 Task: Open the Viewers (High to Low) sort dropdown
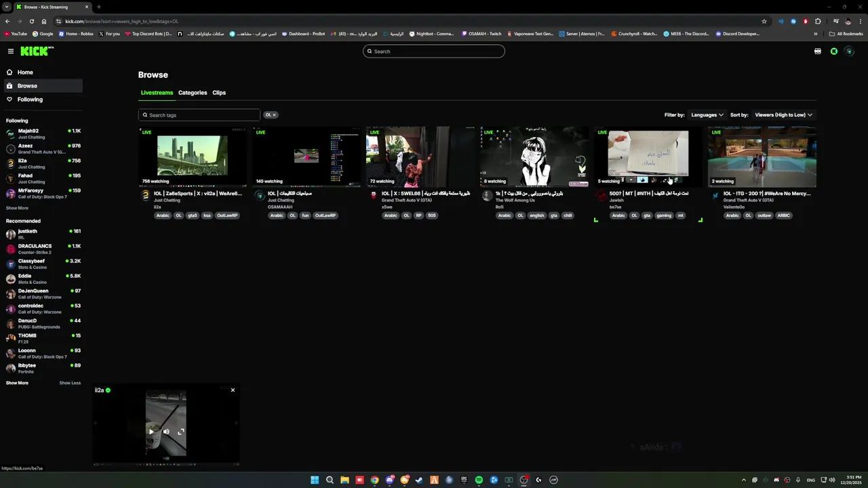pos(783,115)
